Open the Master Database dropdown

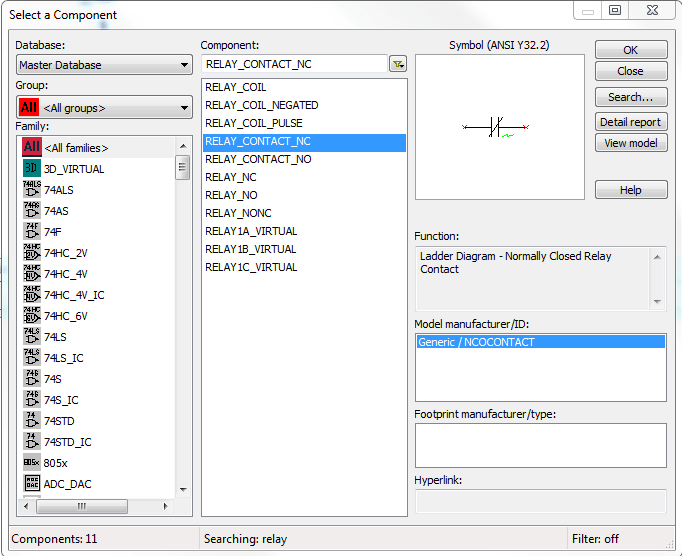[x=104, y=65]
